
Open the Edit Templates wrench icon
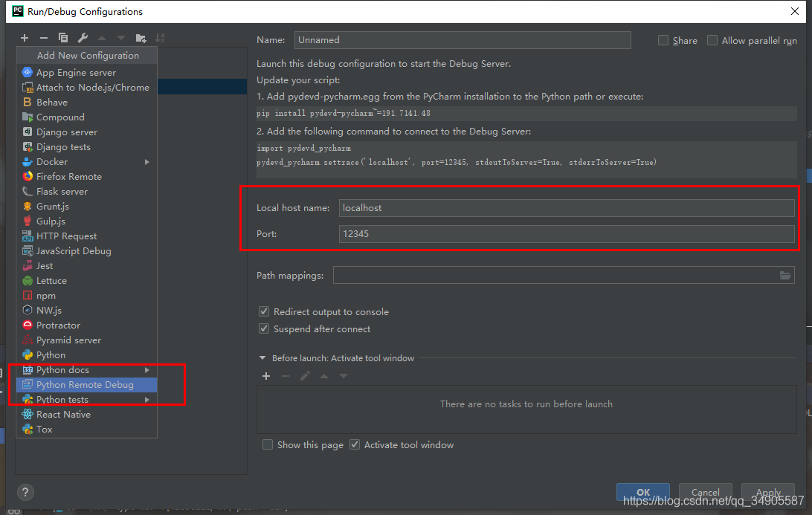(x=83, y=38)
